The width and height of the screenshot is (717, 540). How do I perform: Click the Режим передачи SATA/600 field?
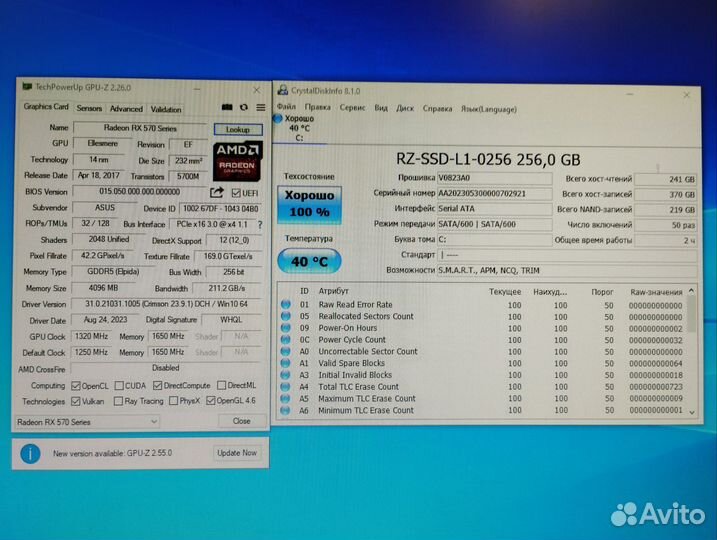494,224
